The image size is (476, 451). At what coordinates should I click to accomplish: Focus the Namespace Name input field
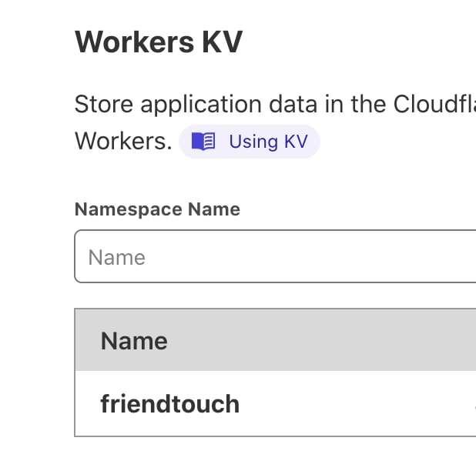pyautogui.click(x=275, y=256)
